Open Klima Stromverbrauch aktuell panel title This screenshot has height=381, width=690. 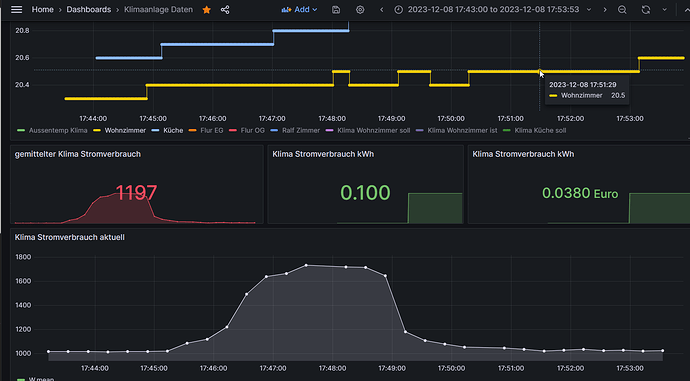70,237
